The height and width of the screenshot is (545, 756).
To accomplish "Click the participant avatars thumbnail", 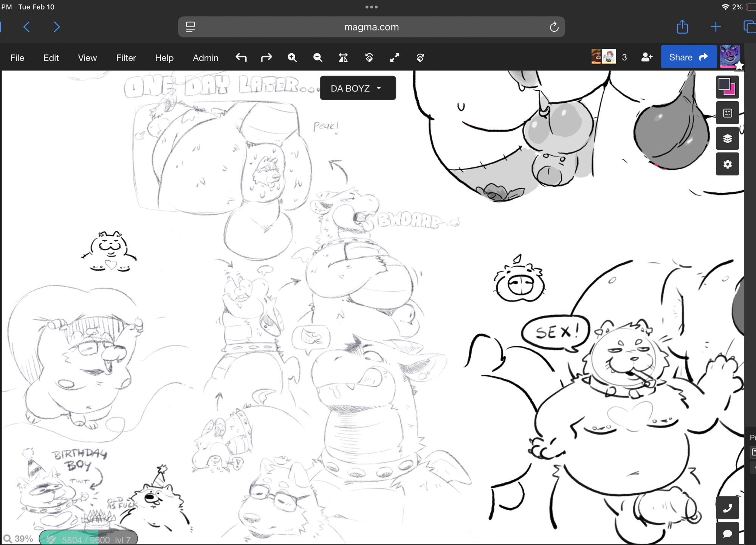I will 603,57.
